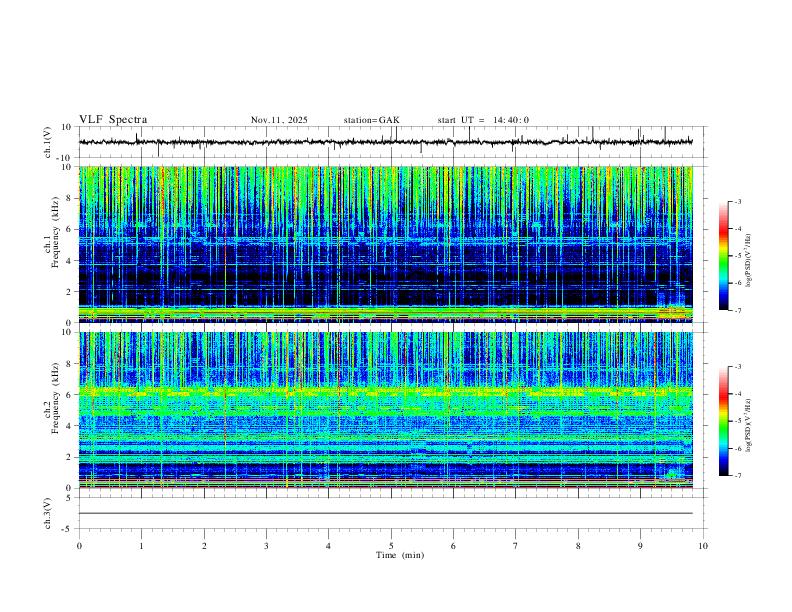Click time axis tick label "0"
Screen dimensions: 792x612
[79, 546]
